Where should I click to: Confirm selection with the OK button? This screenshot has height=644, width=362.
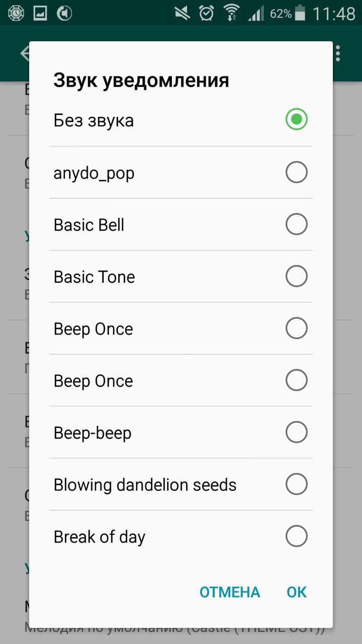(297, 592)
